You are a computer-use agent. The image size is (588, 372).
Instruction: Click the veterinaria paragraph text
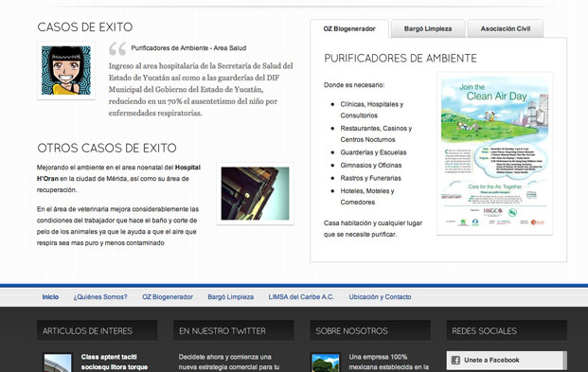[x=117, y=226]
